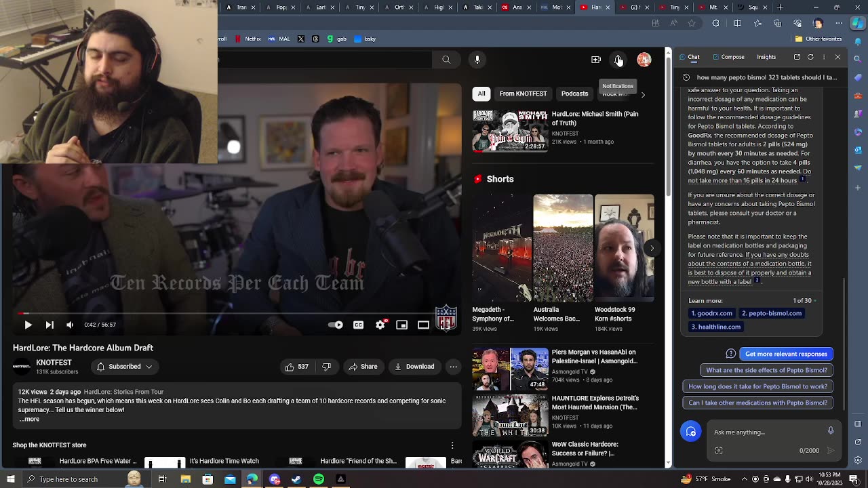868x488 pixels.
Task: Add a screenshot to chat
Action: [x=719, y=451]
